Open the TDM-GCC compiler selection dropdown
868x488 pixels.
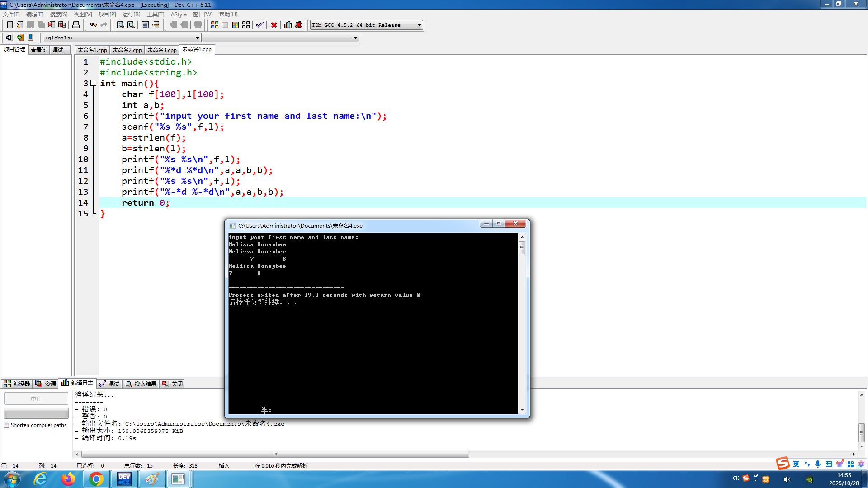pyautogui.click(x=419, y=25)
